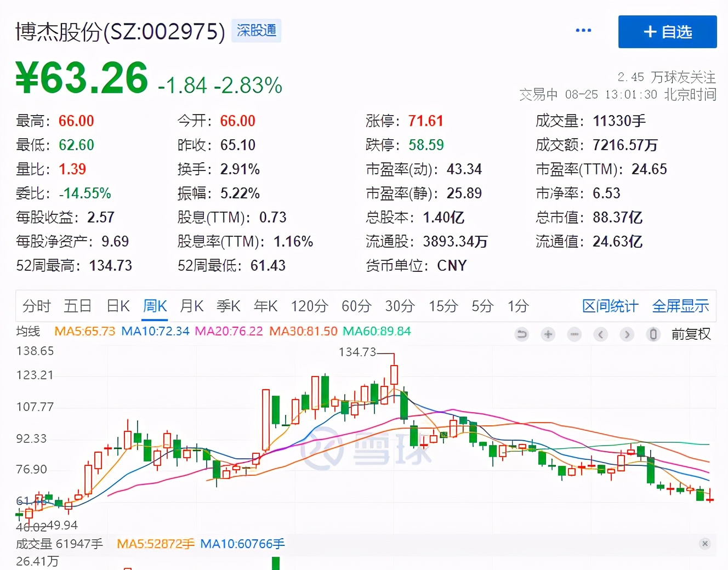Switch to the 30分 chart tab
This screenshot has height=570, width=728.
(x=400, y=306)
